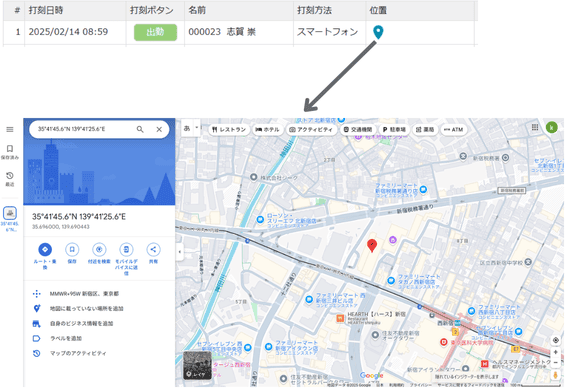Open saved places bookmark in sidebar

tap(10, 152)
